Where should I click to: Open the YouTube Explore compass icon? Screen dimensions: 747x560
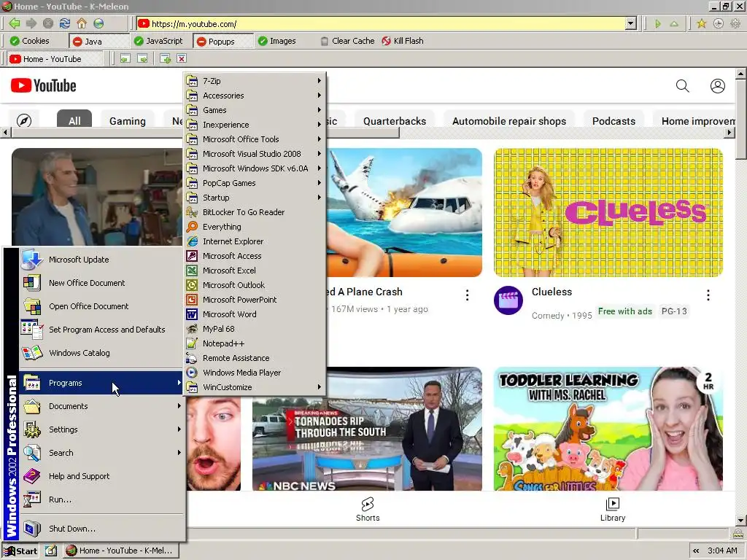click(24, 120)
